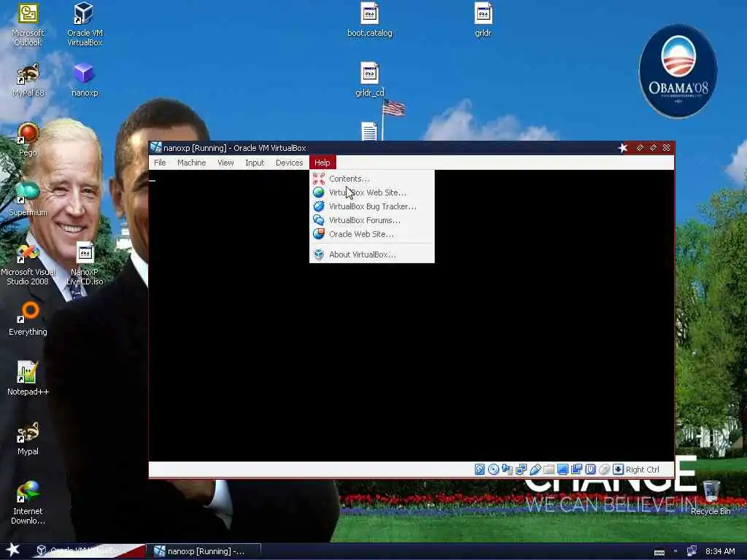Select the Mypal desktop shortcut
747x560 pixels.
pyautogui.click(x=28, y=438)
